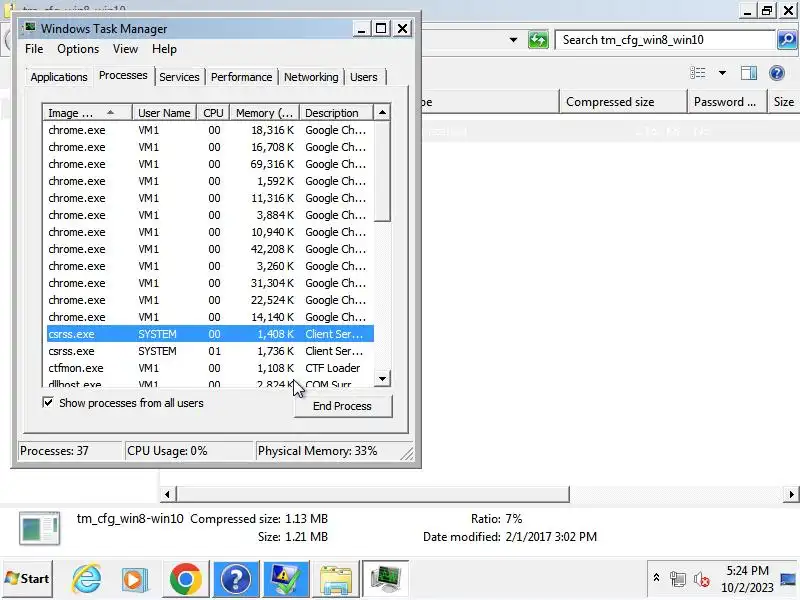
Task: Click the Task Manager title bar icon
Action: 31,28
